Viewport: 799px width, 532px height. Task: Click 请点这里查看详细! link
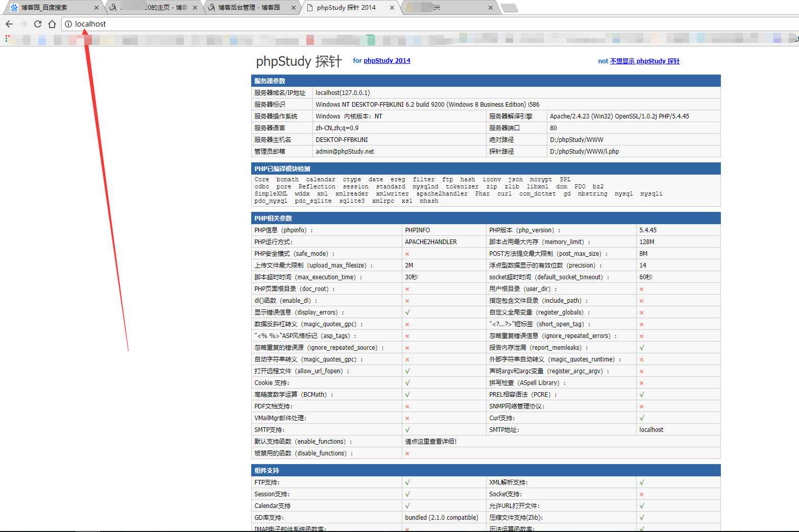[431, 442]
